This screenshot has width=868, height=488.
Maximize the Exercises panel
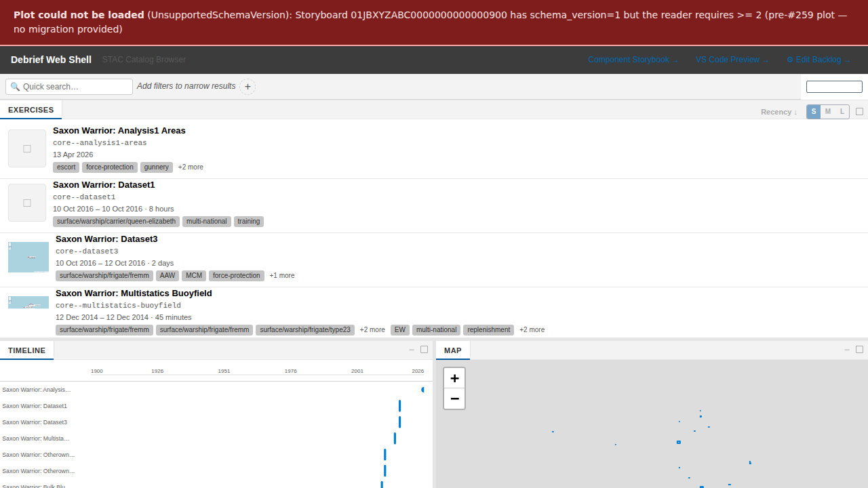(859, 112)
